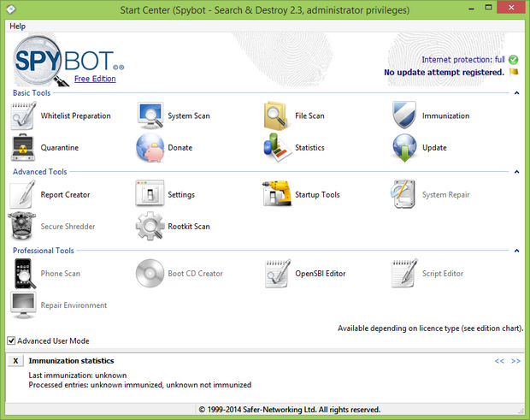Viewport: 530px width, 420px height.
Task: Maximize the Start Center window
Action: (x=488, y=7)
